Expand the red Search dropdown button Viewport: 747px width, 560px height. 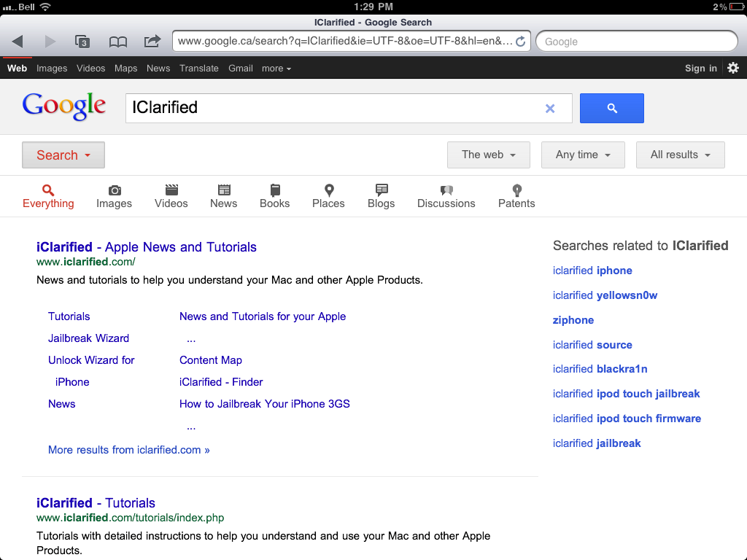click(63, 155)
